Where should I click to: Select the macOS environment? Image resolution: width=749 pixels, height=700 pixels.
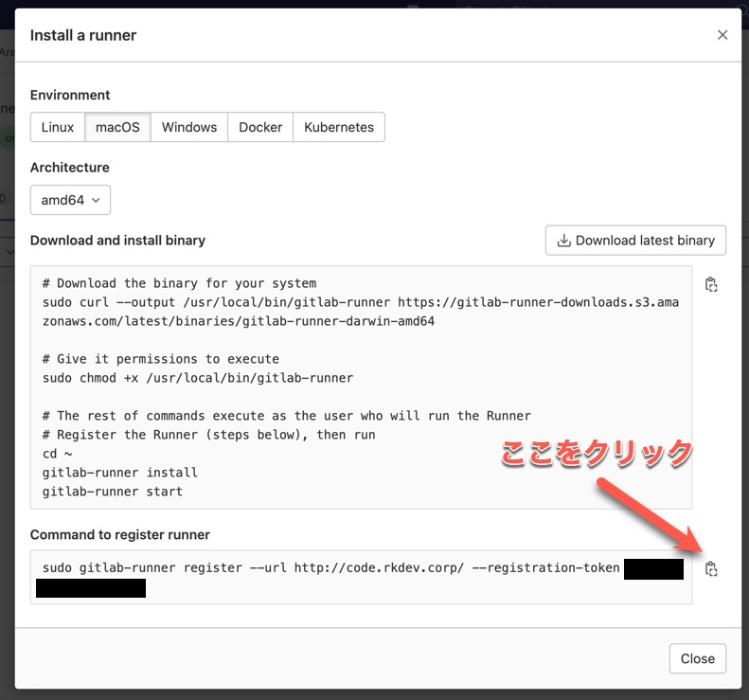pos(117,127)
